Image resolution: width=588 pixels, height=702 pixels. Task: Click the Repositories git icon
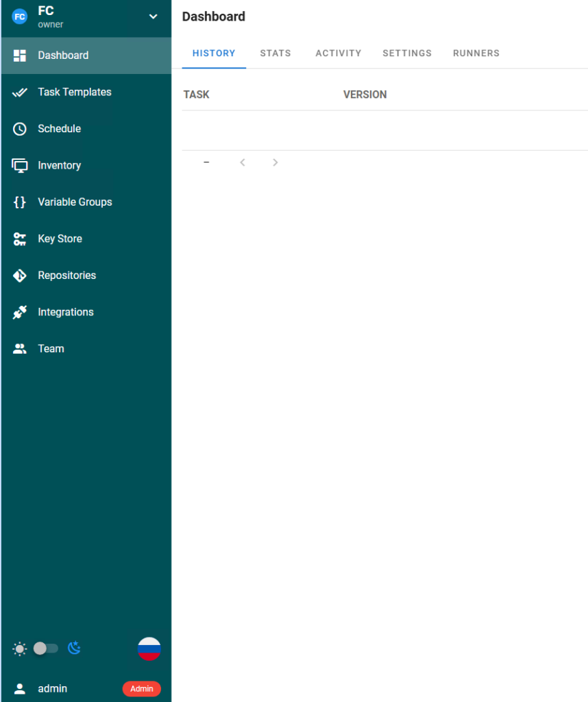pos(20,276)
